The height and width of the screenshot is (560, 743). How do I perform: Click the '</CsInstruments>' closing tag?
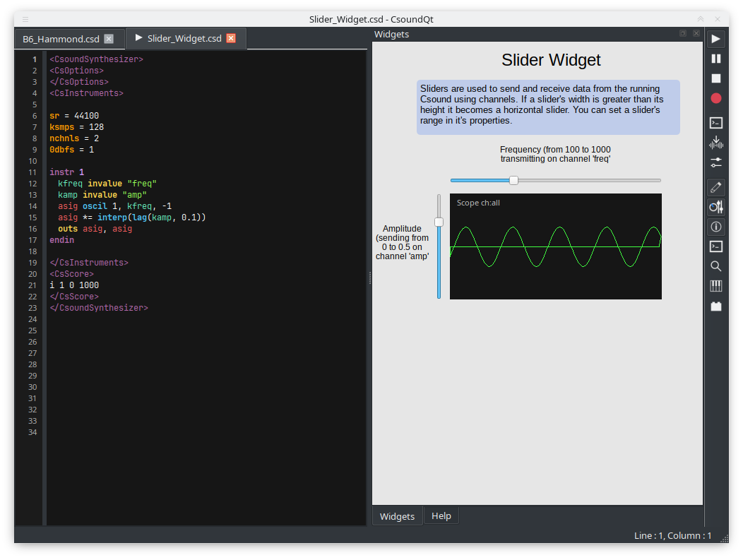point(88,263)
